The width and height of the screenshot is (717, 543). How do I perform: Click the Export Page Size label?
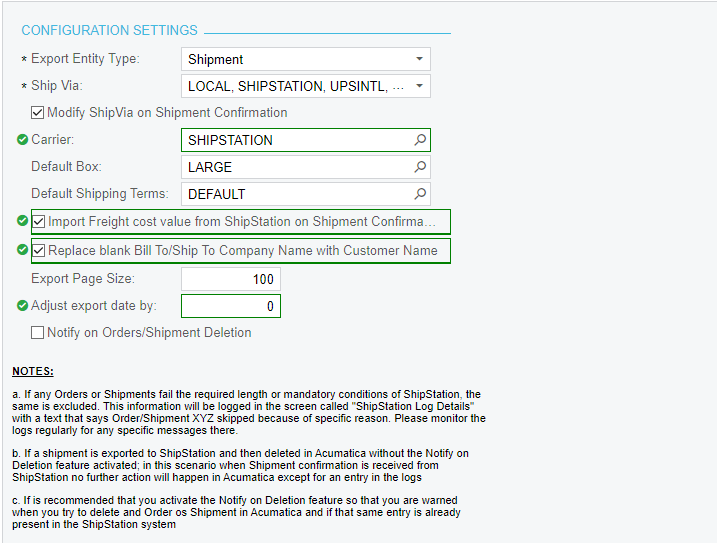coord(83,279)
